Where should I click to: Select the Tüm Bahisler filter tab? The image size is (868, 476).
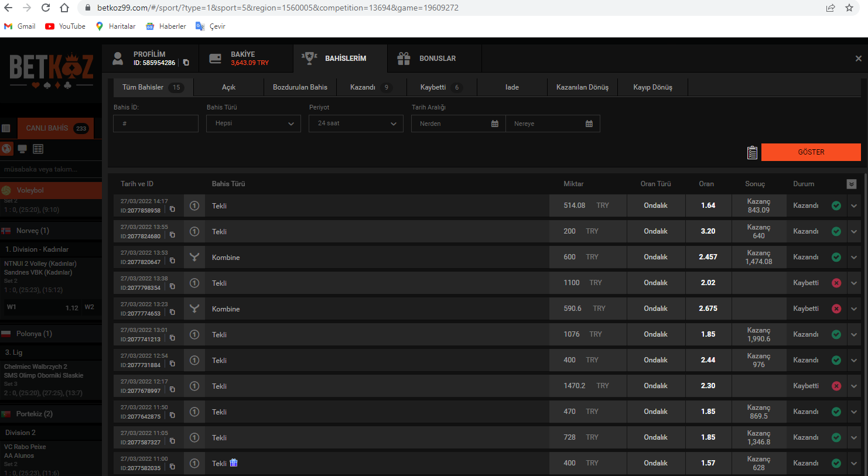pyautogui.click(x=153, y=87)
